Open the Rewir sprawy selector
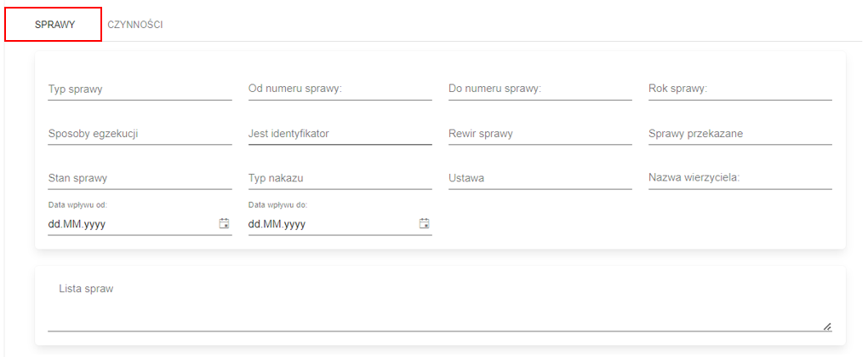 coord(540,134)
